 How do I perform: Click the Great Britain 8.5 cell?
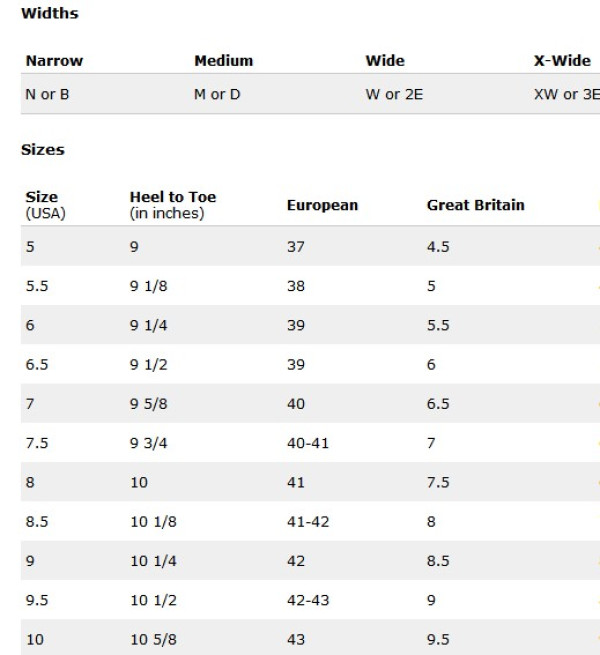pyautogui.click(x=438, y=561)
